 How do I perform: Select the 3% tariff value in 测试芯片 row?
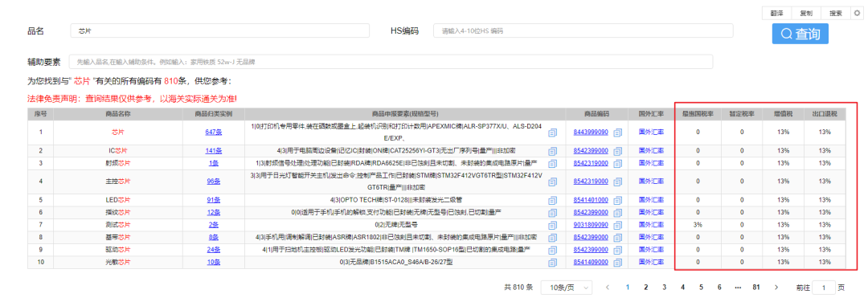click(x=698, y=225)
